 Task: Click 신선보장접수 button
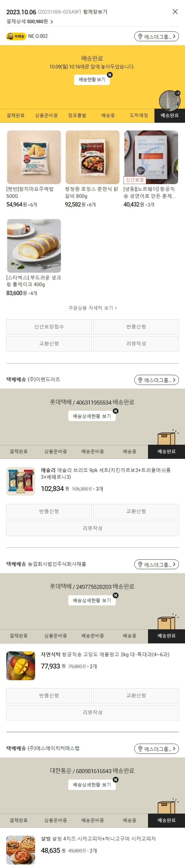click(49, 326)
